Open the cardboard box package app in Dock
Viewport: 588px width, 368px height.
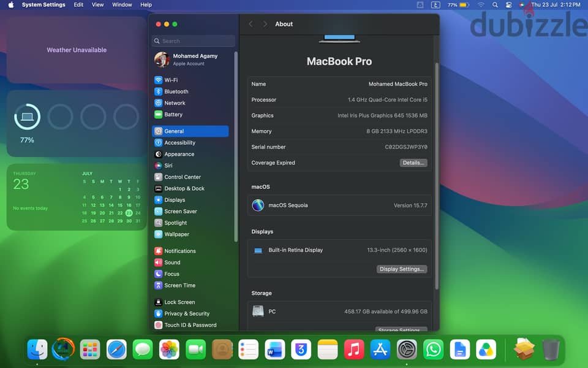[524, 349]
